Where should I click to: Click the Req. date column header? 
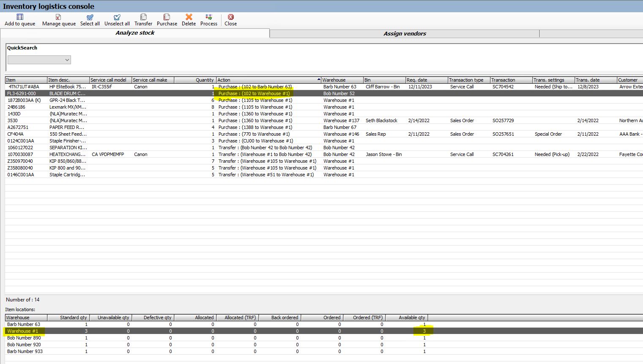tap(427, 80)
